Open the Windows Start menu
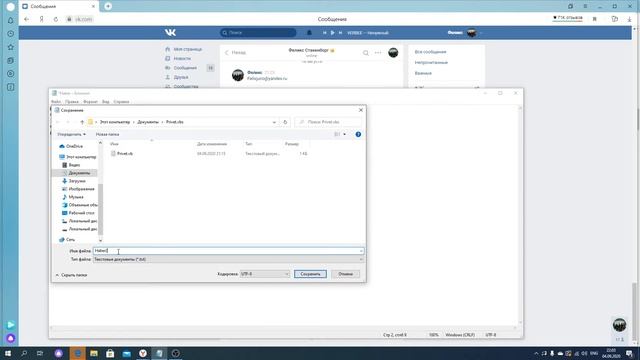The width and height of the screenshot is (640, 360). click(x=8, y=353)
